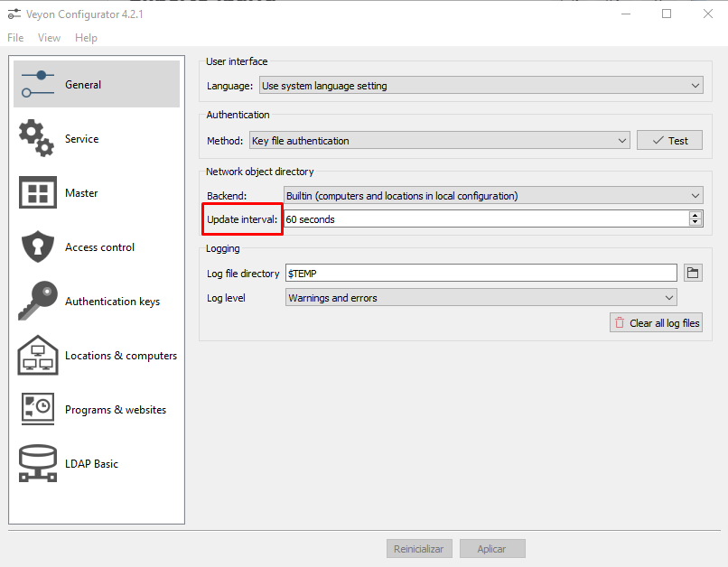This screenshot has width=728, height=567.
Task: Click the 'Log level' label
Action: (x=226, y=298)
